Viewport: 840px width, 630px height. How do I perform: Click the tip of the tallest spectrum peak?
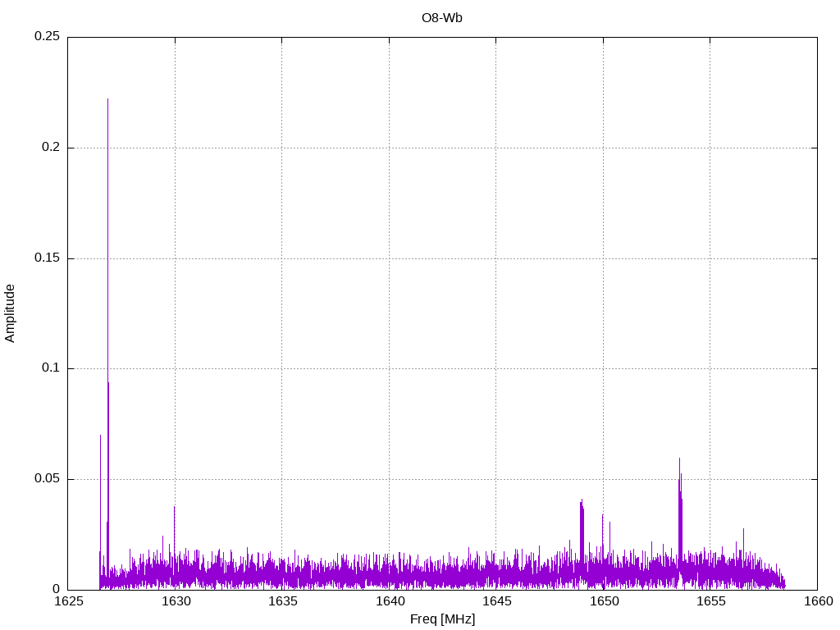tap(107, 100)
